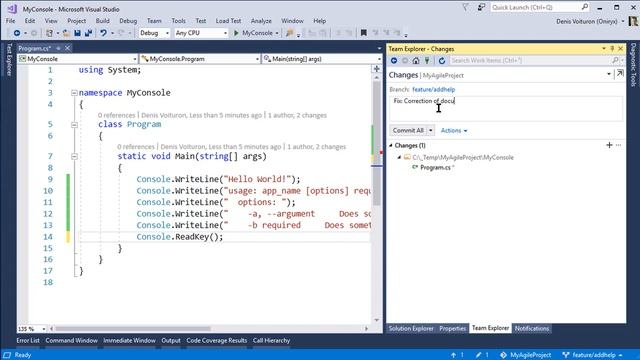
Task: Toggle a bookmark using the bookmark icon
Action: (363, 33)
